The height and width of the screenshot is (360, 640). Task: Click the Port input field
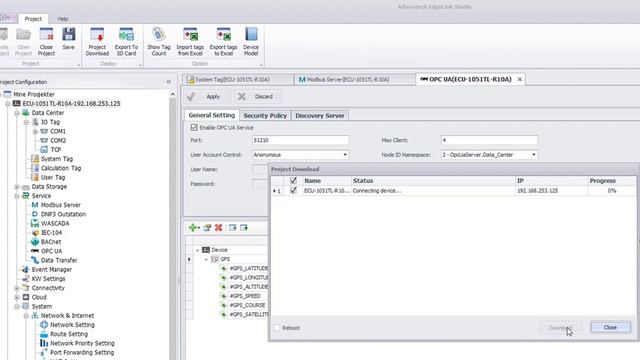(x=301, y=140)
